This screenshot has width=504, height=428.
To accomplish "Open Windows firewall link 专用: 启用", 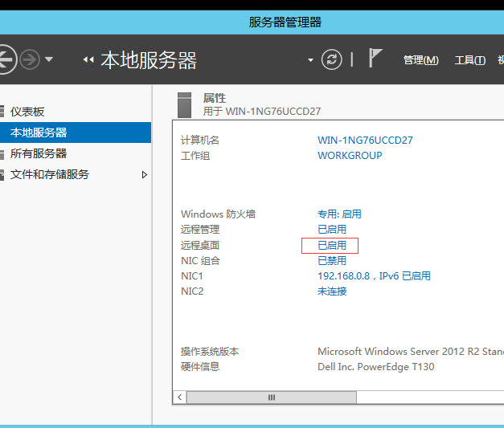I will 339,214.
